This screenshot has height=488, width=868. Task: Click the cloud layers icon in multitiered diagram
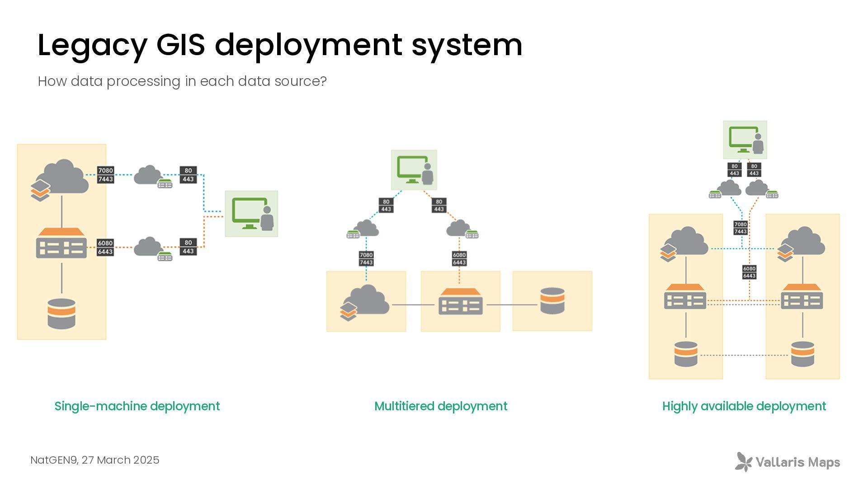pyautogui.click(x=365, y=302)
